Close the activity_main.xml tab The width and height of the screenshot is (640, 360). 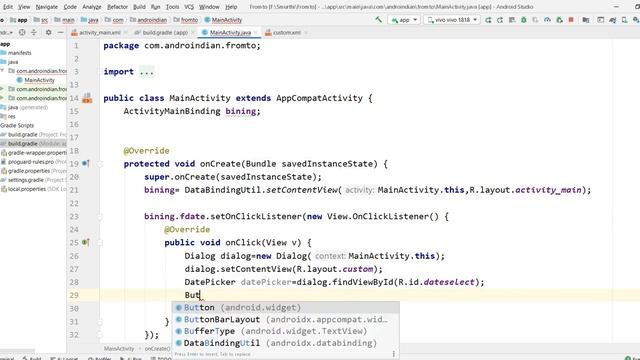pyautogui.click(x=126, y=32)
